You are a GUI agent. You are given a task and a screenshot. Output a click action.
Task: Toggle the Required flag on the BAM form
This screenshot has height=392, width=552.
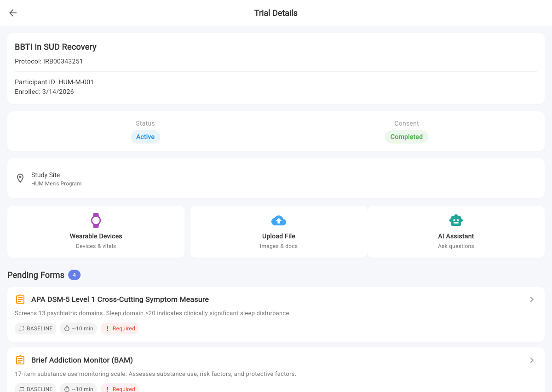(120, 389)
